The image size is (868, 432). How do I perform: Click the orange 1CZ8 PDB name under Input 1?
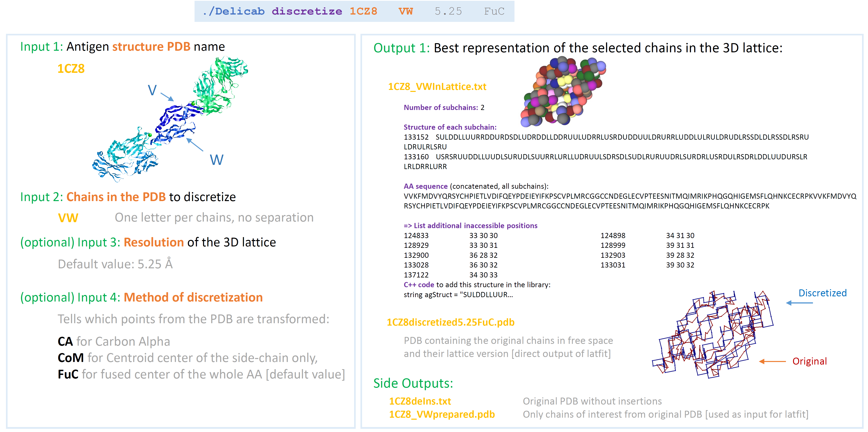coord(71,68)
